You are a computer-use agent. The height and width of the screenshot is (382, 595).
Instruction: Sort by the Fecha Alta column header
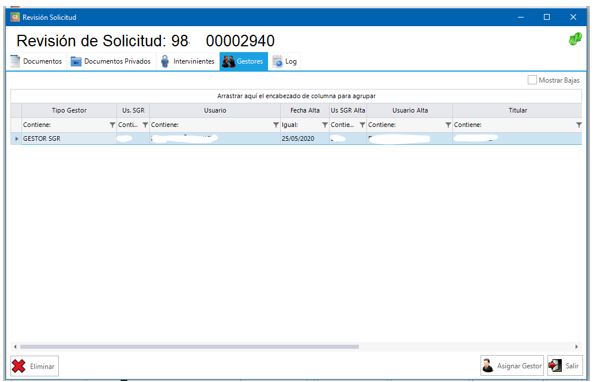[x=305, y=110]
